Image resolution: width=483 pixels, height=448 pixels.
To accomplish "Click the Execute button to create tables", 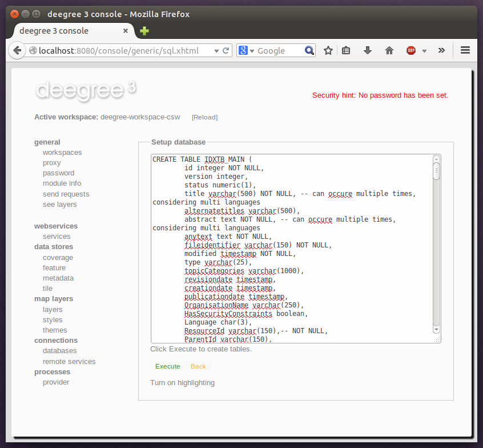I will point(167,366).
